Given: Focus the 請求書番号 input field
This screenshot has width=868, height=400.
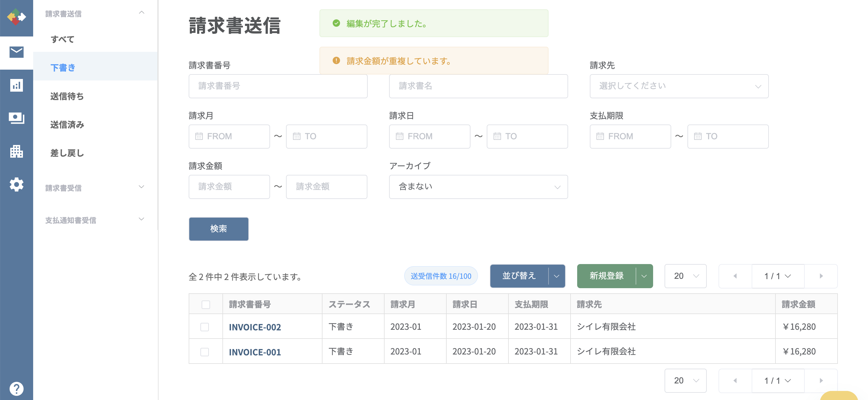Looking at the screenshot, I should [x=278, y=86].
